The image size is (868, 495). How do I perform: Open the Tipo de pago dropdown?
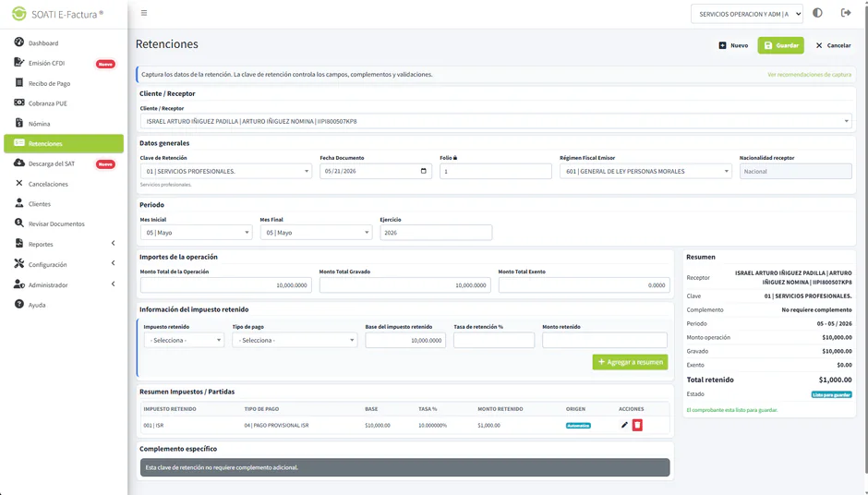[295, 340]
